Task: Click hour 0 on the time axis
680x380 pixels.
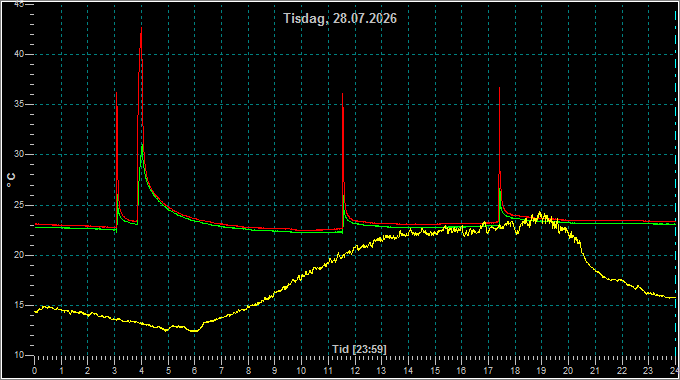Action: pyautogui.click(x=35, y=371)
